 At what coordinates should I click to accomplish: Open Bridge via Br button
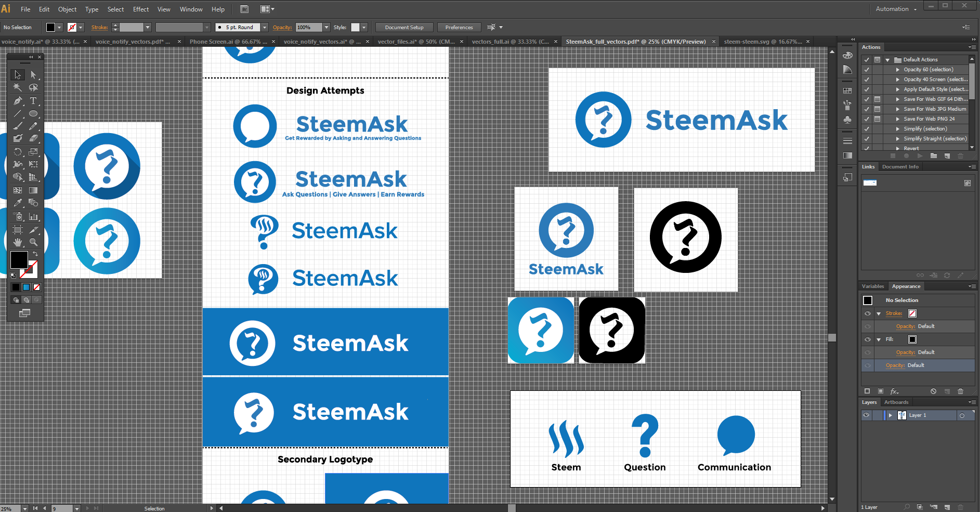tap(244, 9)
